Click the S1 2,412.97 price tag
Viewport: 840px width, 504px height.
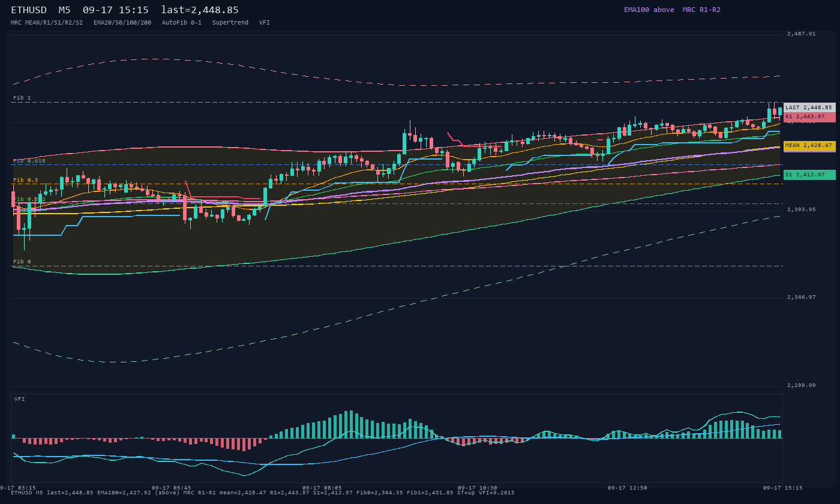click(x=809, y=175)
